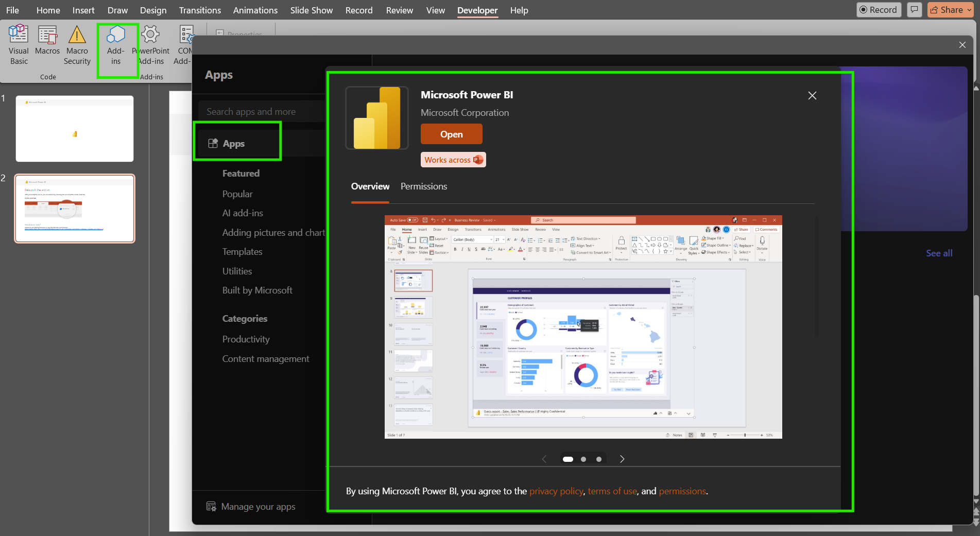Select Content management category

click(x=266, y=359)
